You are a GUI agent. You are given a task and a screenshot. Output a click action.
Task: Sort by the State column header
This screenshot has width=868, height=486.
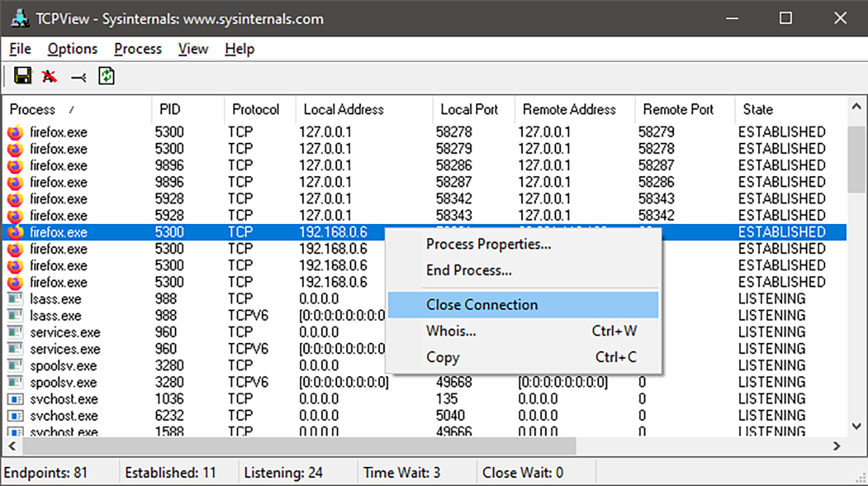pyautogui.click(x=791, y=110)
